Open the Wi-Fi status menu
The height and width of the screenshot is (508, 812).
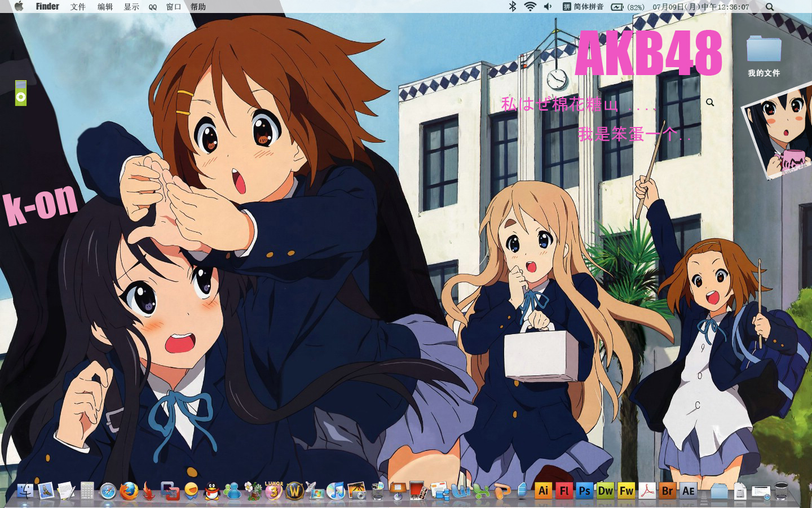point(530,6)
